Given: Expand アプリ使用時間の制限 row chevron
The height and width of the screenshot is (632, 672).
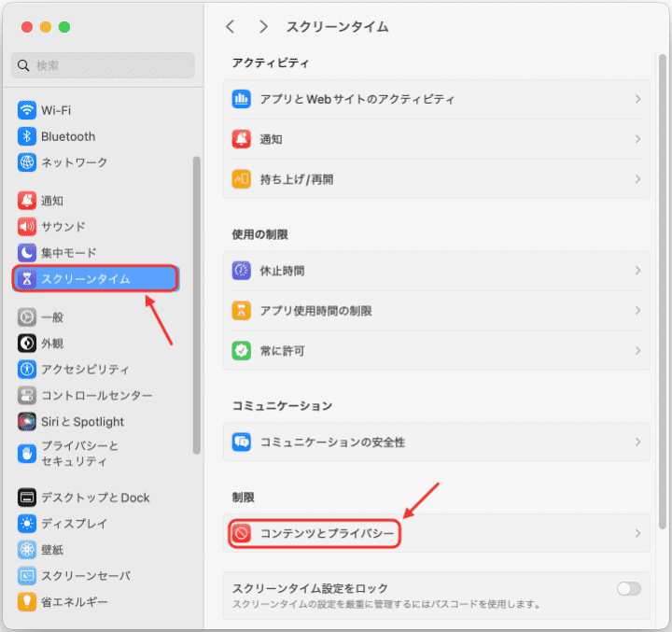Looking at the screenshot, I should [637, 311].
